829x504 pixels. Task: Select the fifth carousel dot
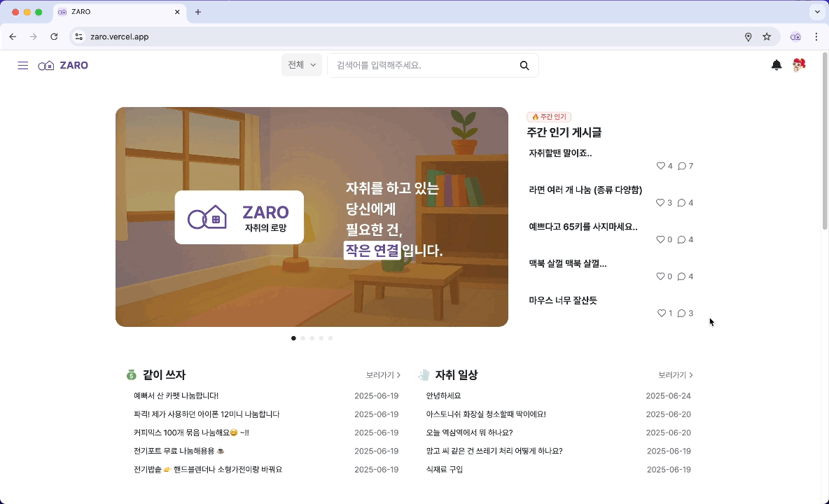coord(330,338)
